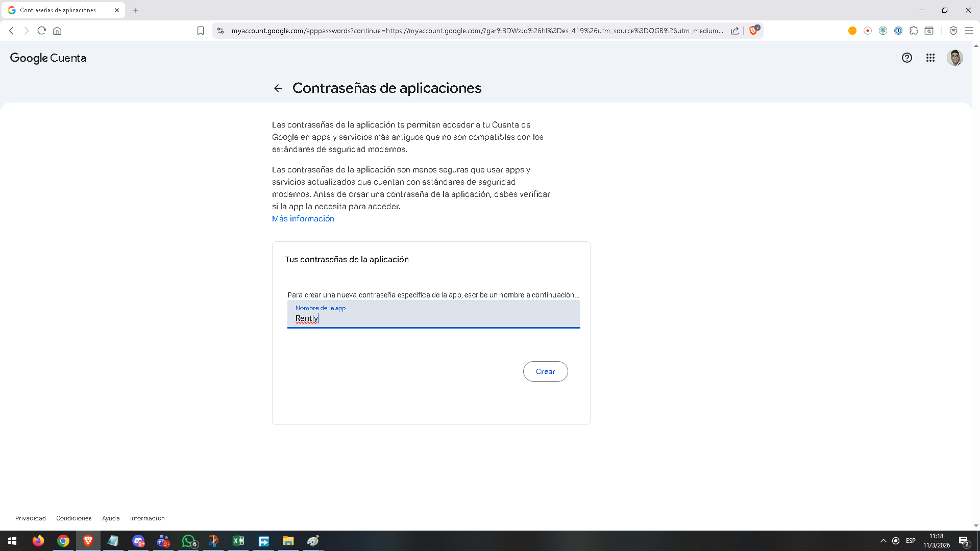Open a new browser tab
The height and width of the screenshot is (551, 980).
click(136, 10)
